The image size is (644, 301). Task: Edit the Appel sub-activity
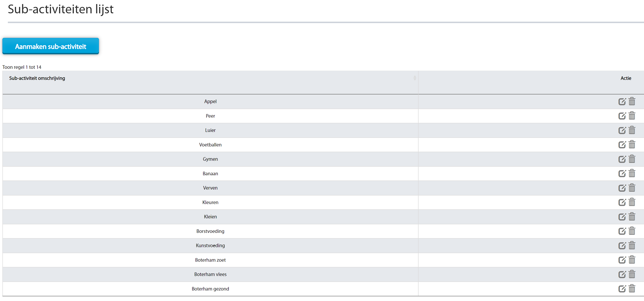click(x=622, y=101)
